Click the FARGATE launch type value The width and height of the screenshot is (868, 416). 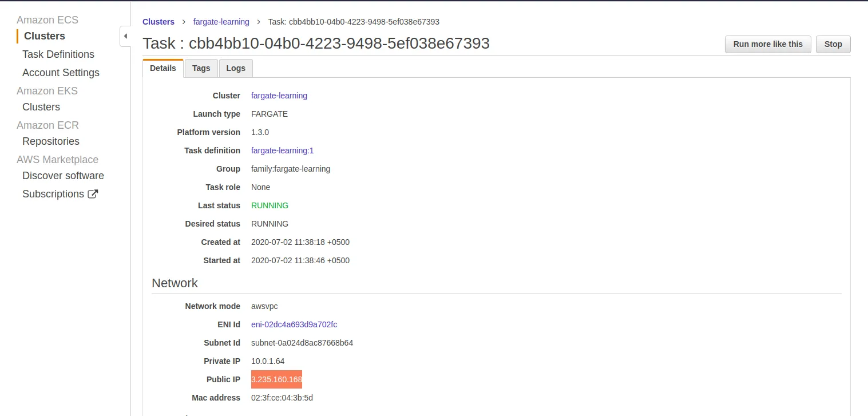[x=269, y=114]
